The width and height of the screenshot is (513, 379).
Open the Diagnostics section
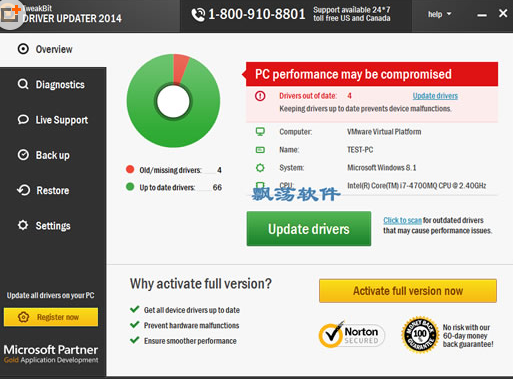[x=53, y=85]
